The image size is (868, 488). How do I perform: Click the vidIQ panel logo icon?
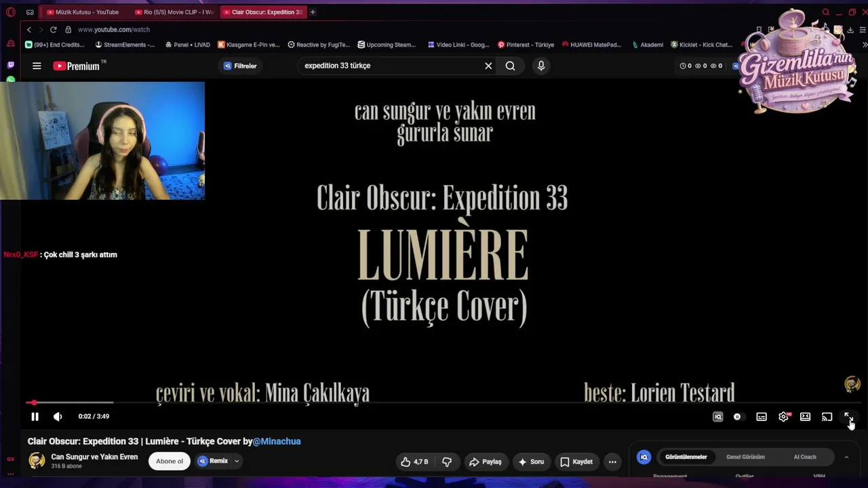tap(644, 457)
